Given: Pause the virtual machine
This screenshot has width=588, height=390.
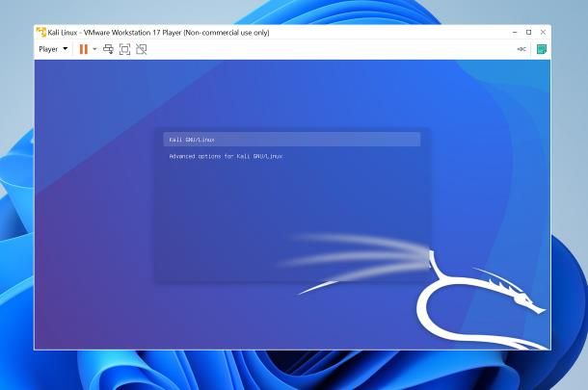Looking at the screenshot, I should coord(84,49).
